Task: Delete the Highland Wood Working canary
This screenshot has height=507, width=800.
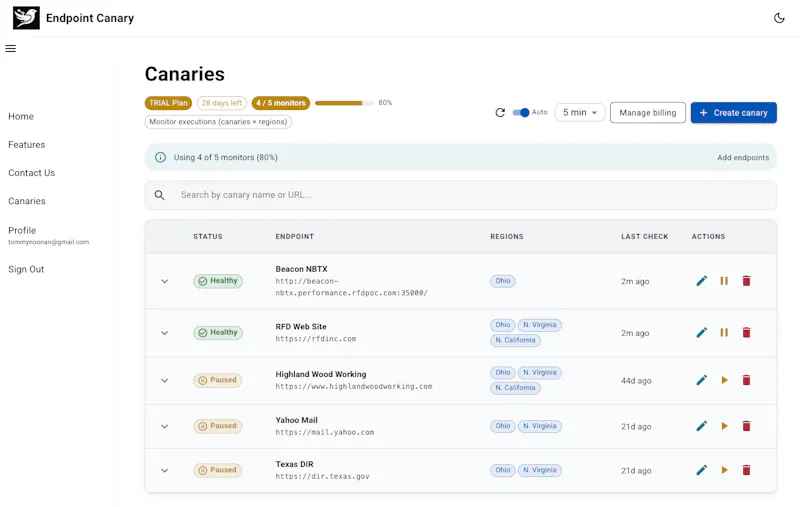Action: pyautogui.click(x=746, y=380)
